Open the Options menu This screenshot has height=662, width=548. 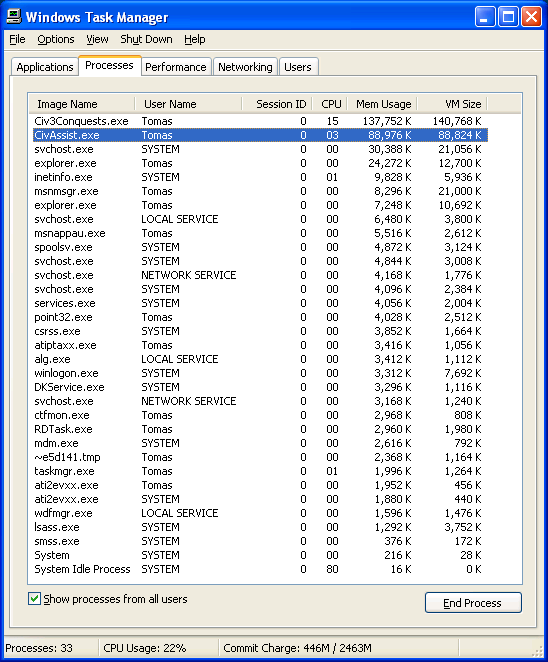56,39
